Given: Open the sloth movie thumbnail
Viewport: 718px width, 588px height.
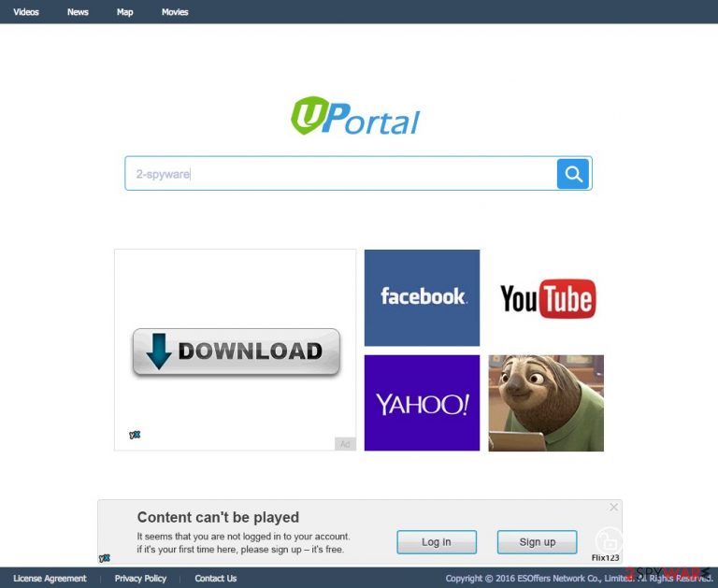Looking at the screenshot, I should click(546, 403).
